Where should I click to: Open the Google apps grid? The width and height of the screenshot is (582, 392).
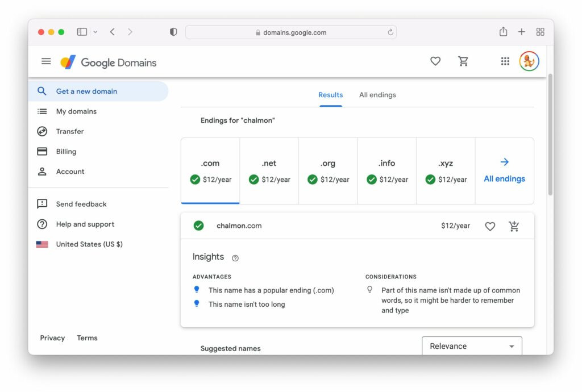point(505,61)
